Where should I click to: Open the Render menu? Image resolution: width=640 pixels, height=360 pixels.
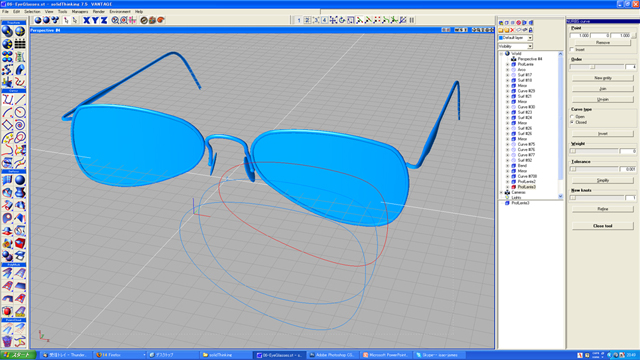point(98,11)
